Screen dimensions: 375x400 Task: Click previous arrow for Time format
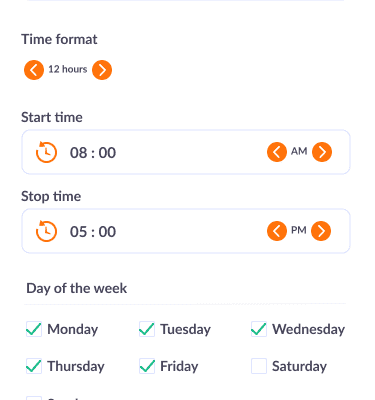click(34, 70)
